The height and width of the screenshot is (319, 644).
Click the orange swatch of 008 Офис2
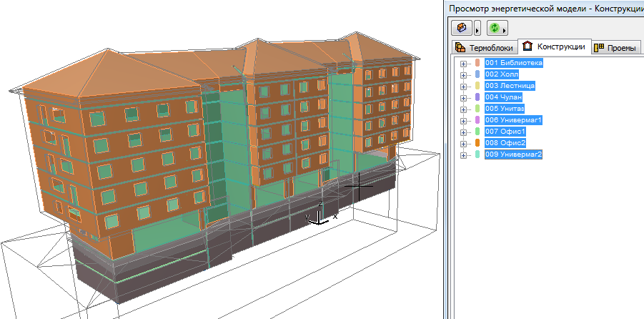[x=477, y=143]
